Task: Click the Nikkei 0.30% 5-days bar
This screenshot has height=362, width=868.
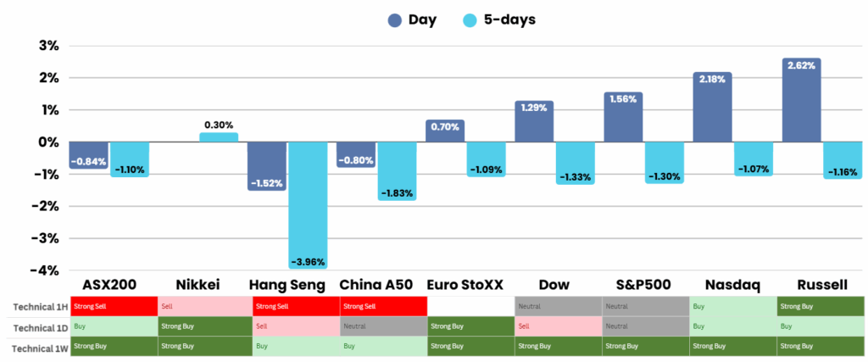Action: (x=219, y=136)
